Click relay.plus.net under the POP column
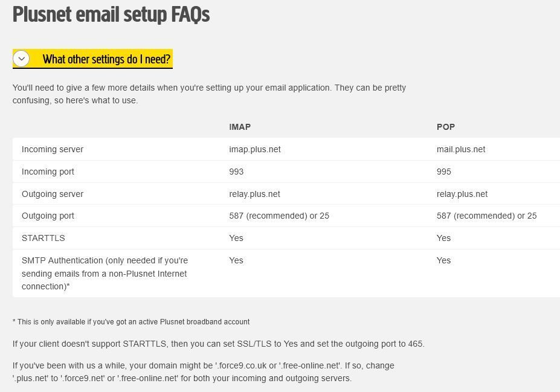 462,194
